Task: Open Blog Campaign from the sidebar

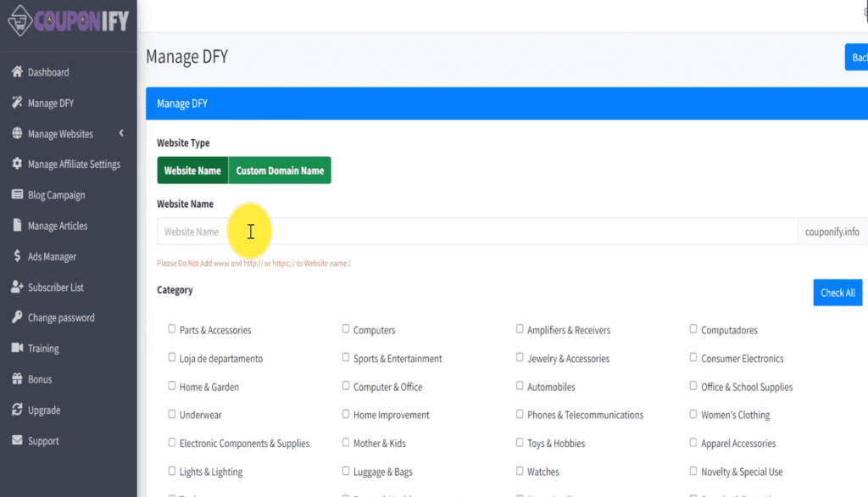Action: [56, 195]
